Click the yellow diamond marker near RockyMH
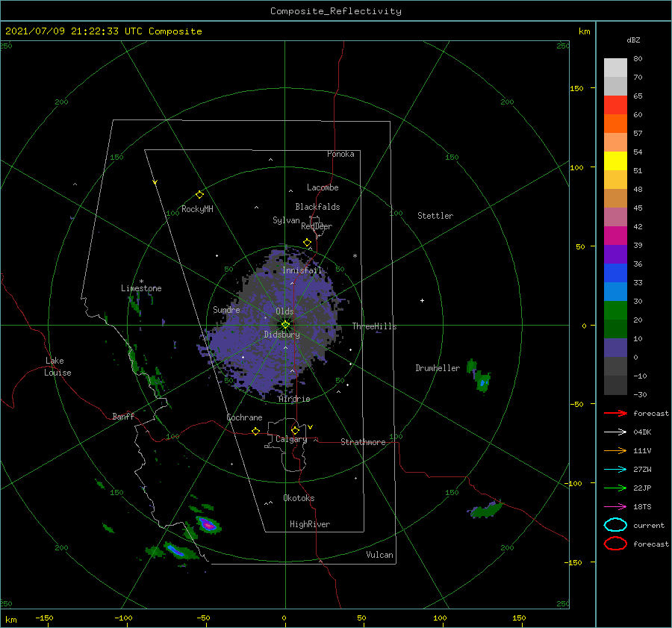Image resolution: width=672 pixels, height=628 pixels. pyautogui.click(x=199, y=195)
